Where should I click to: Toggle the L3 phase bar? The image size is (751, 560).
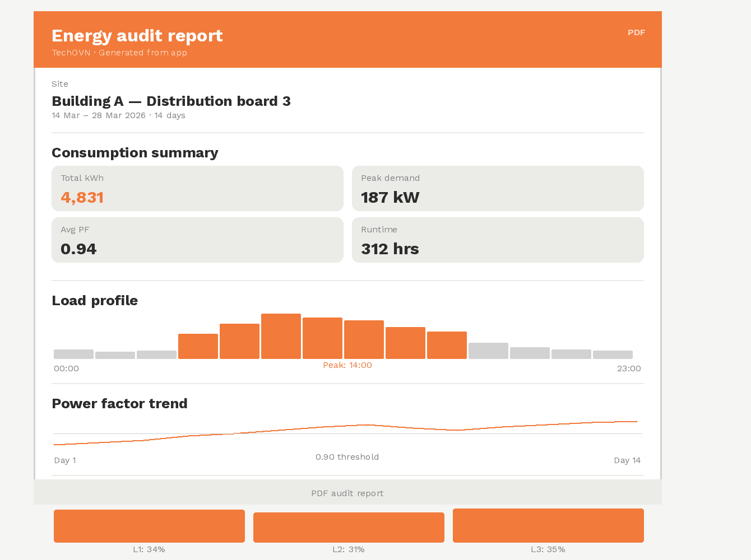(548, 525)
